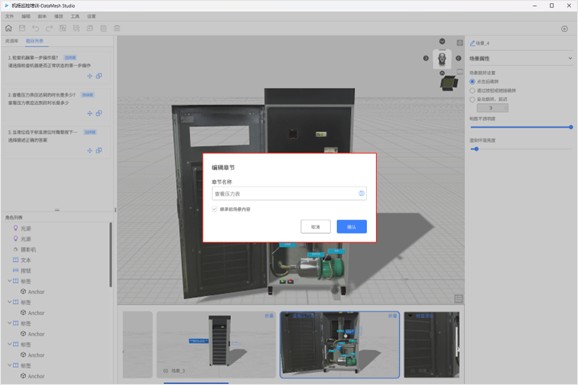
Task: Collapse the first label node above Anchor
Action: [10, 281]
